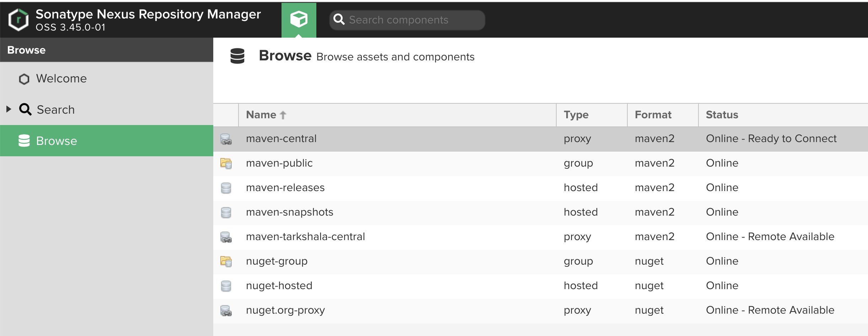Click the nuget-hosted repository icon
The image size is (868, 336).
point(226,286)
